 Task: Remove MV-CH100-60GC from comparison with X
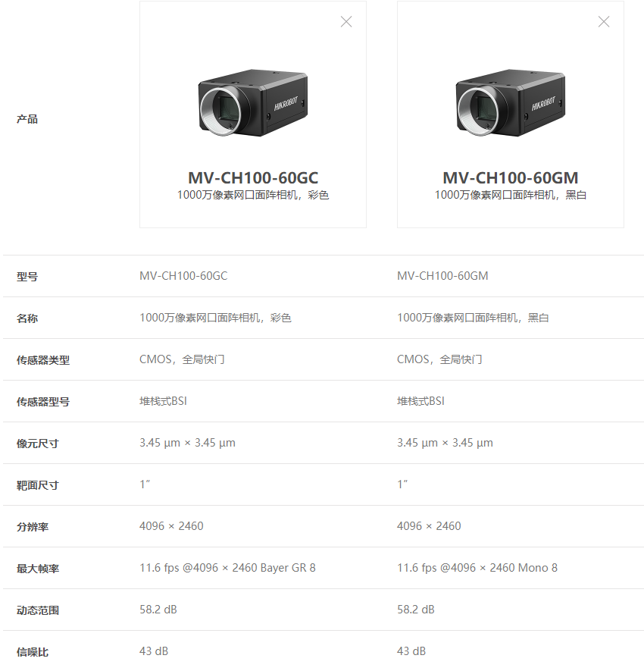click(x=346, y=22)
